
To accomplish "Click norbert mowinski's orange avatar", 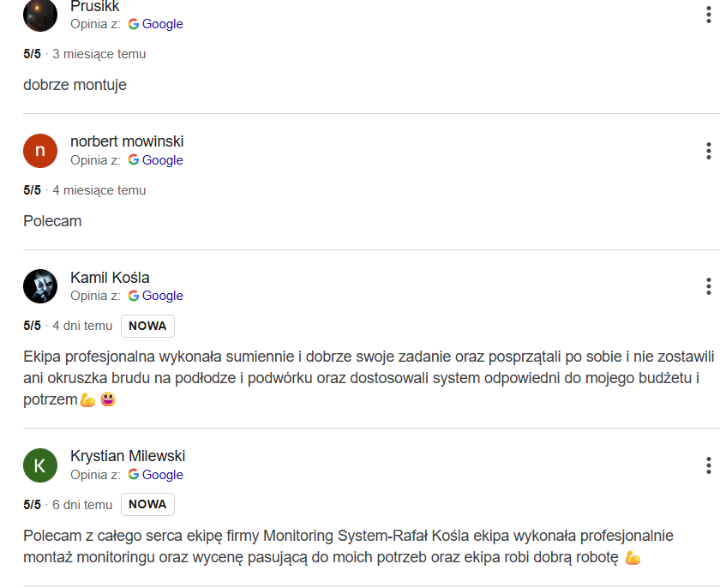I will 40,151.
